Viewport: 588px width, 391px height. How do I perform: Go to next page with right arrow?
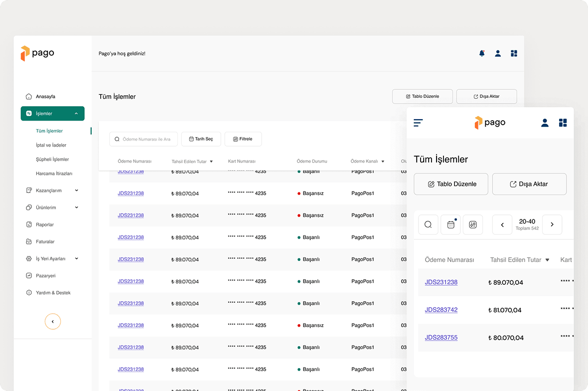[552, 224]
